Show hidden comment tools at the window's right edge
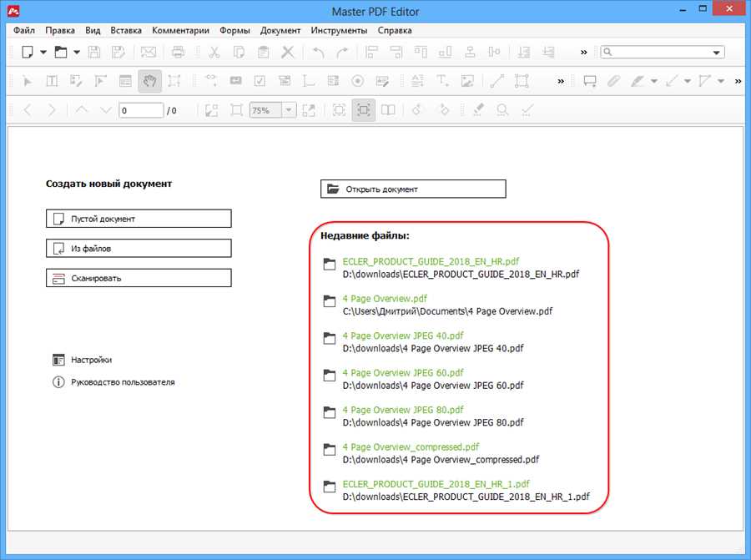The width and height of the screenshot is (751, 560). 738,82
